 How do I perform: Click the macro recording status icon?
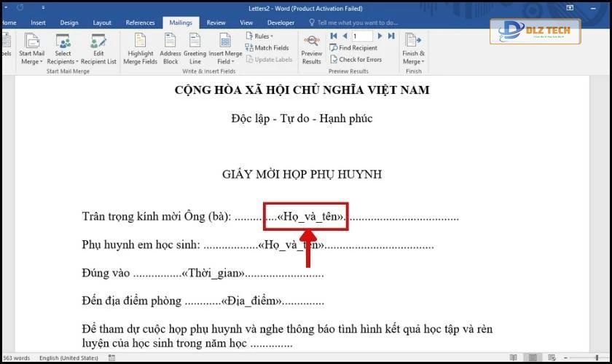point(111,357)
